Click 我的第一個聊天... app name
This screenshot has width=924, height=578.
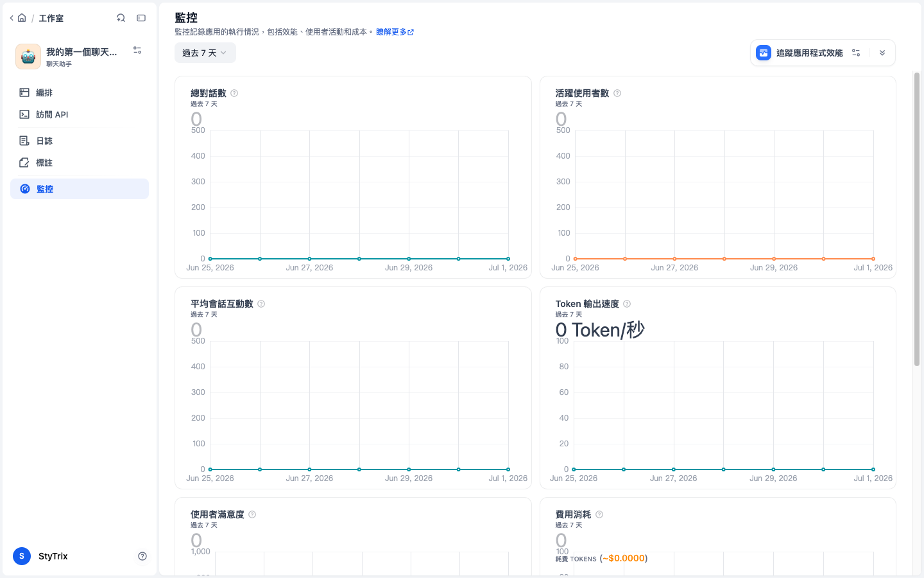(81, 52)
